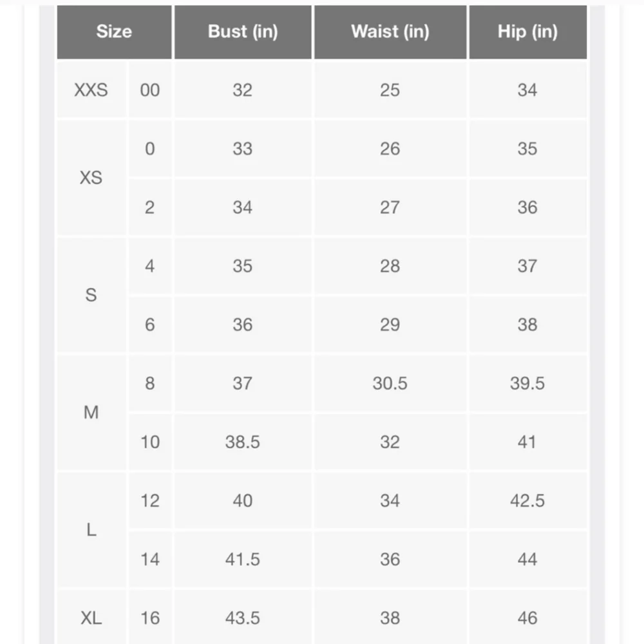Click the 30.5 waist measurement

pos(390,383)
